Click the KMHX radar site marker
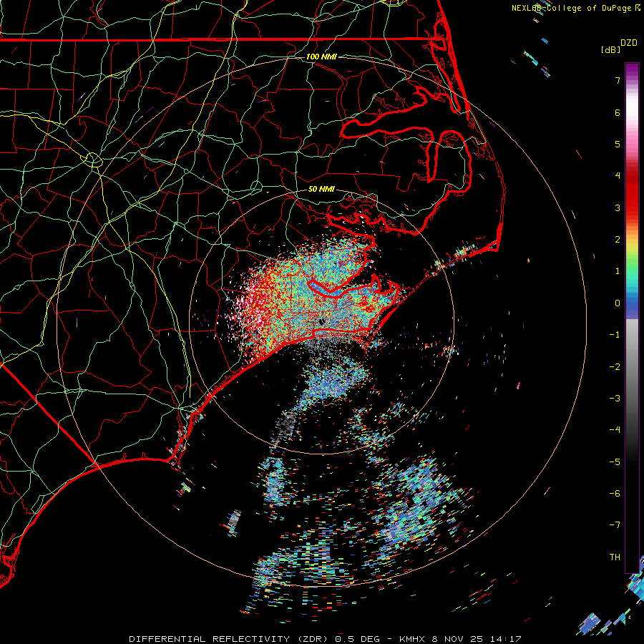Viewport: 644px width, 644px height. (x=321, y=323)
